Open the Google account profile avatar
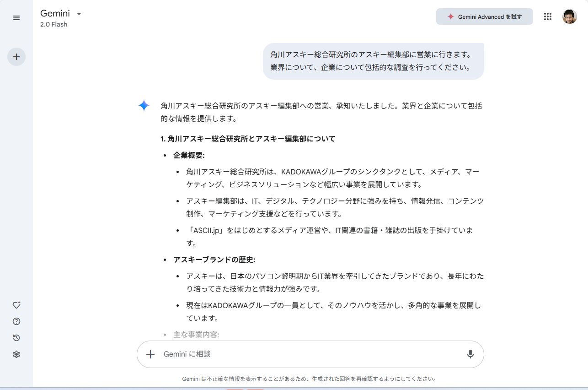Screen dimensions: 588x390 (570, 16)
